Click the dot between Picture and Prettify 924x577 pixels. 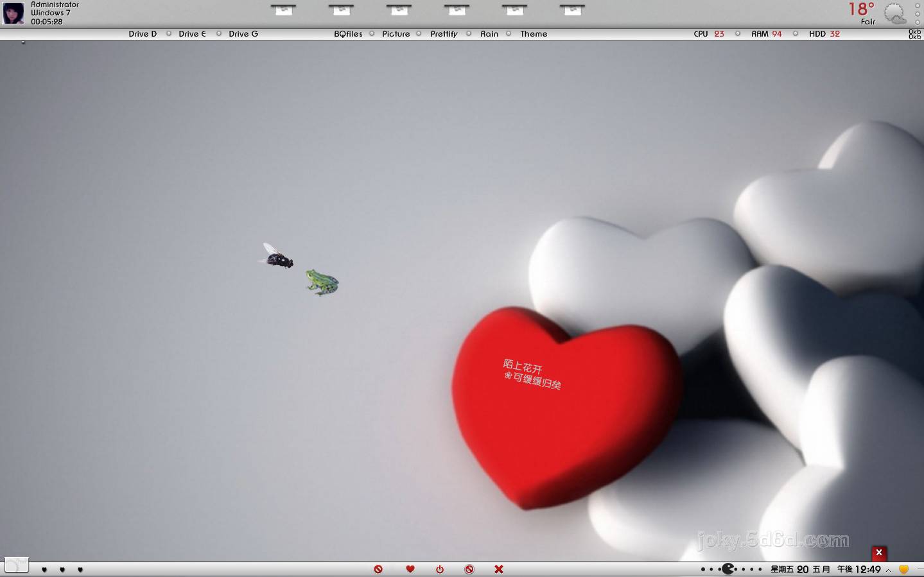[419, 33]
